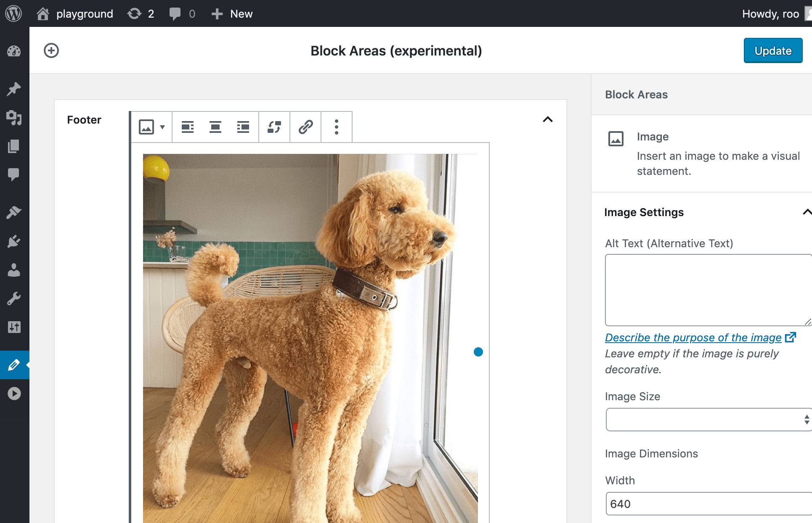Screen dimensions: 812x523
Task: Click the add block plus icon
Action: [51, 50]
